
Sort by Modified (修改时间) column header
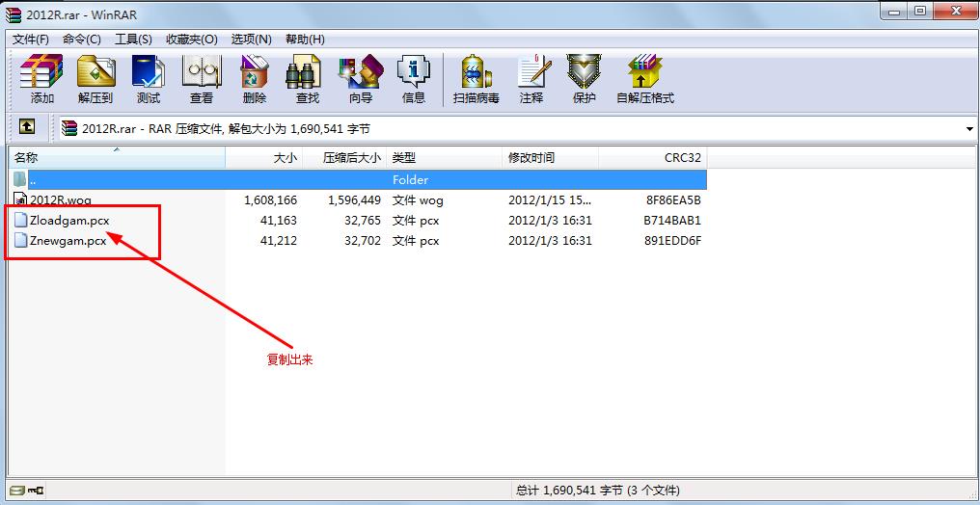[x=550, y=158]
